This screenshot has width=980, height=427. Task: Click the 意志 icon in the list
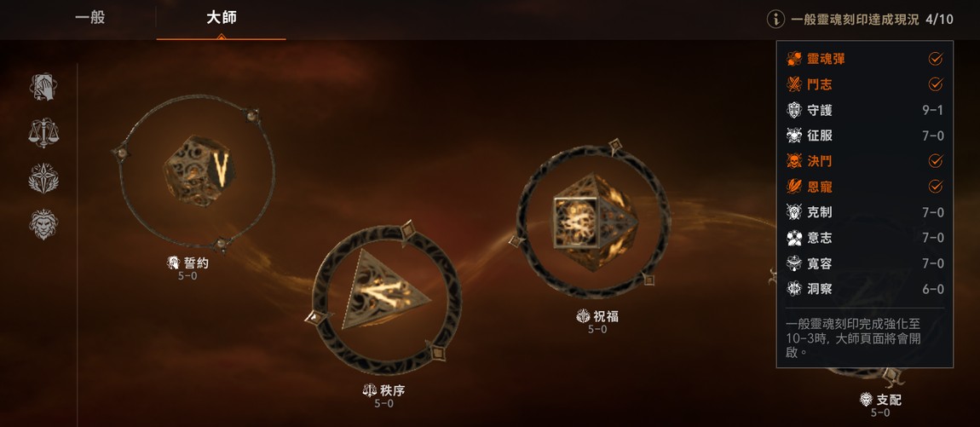pos(793,238)
